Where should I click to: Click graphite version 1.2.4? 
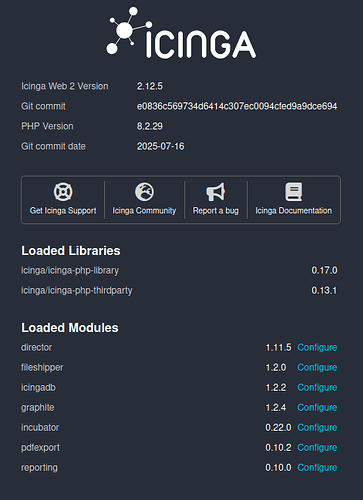(x=276, y=407)
